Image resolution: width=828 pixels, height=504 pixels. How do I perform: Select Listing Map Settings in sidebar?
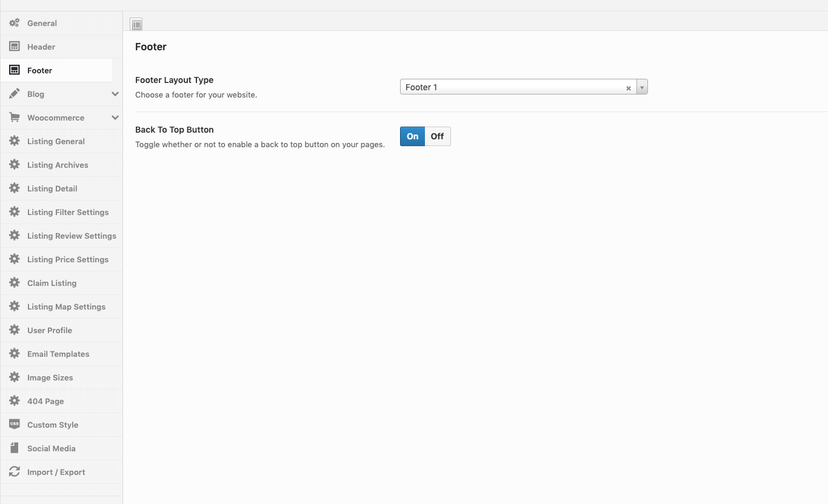66,307
